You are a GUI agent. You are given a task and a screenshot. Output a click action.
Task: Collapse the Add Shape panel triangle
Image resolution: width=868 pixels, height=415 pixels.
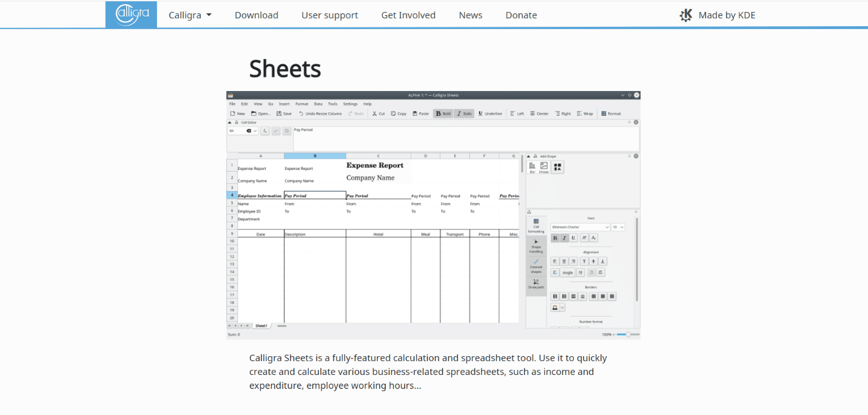tap(529, 156)
